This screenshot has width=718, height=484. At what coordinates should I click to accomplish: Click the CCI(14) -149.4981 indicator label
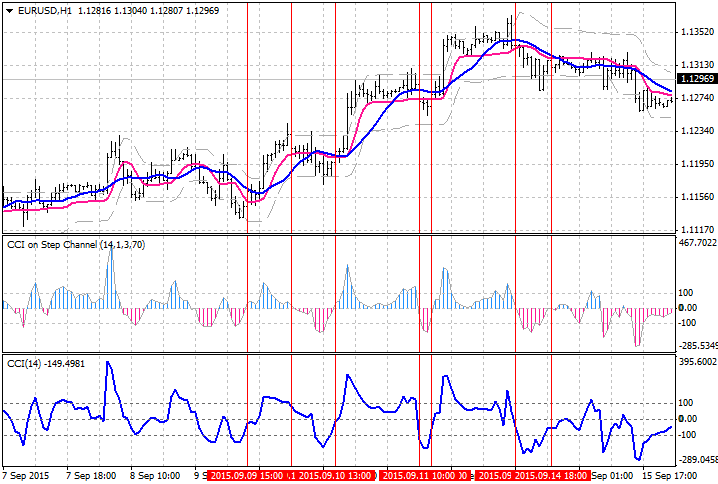46,364
